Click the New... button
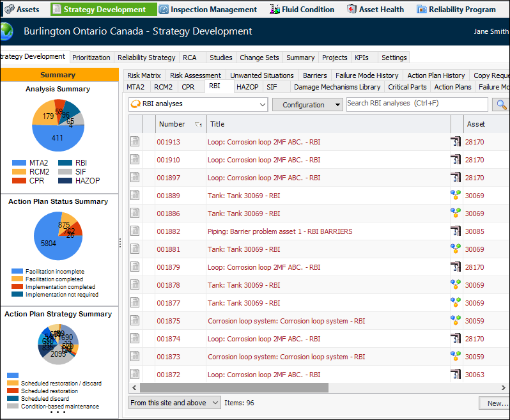 pos(496,403)
